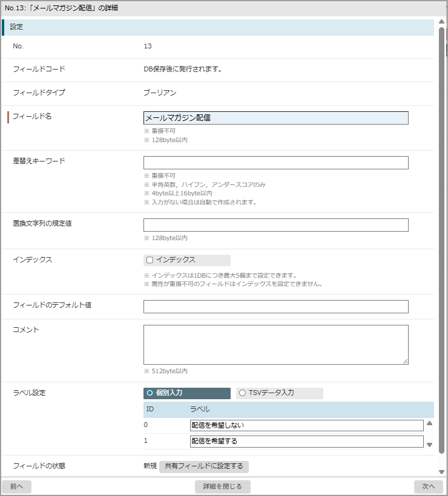Click the label field for ID 0
The width and height of the screenshot is (448, 496).
pos(306,425)
